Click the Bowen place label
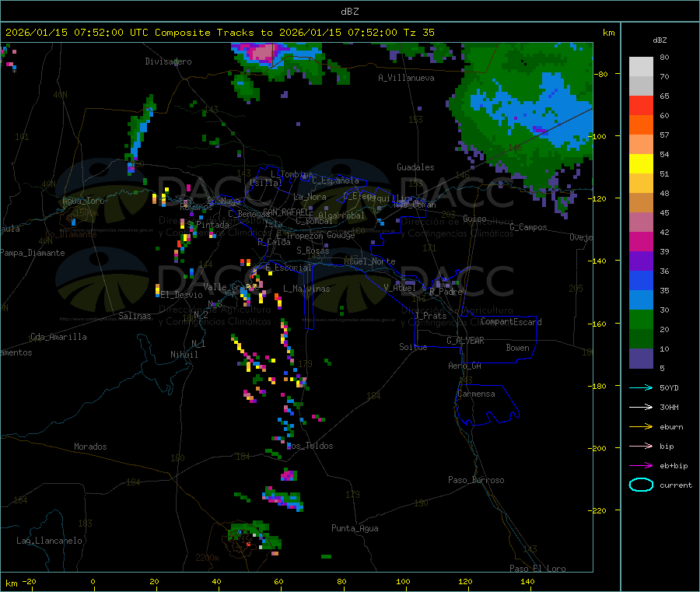 tap(517, 348)
